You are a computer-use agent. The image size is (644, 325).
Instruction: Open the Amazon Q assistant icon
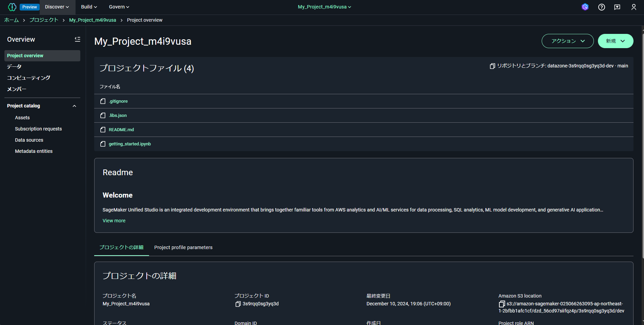(x=585, y=7)
